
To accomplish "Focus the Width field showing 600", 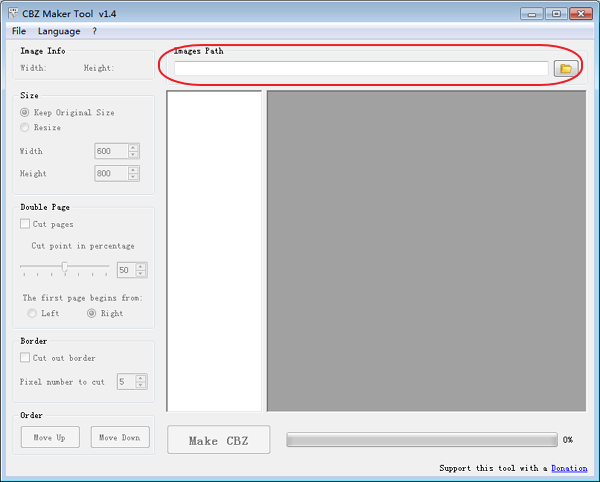I will click(111, 151).
